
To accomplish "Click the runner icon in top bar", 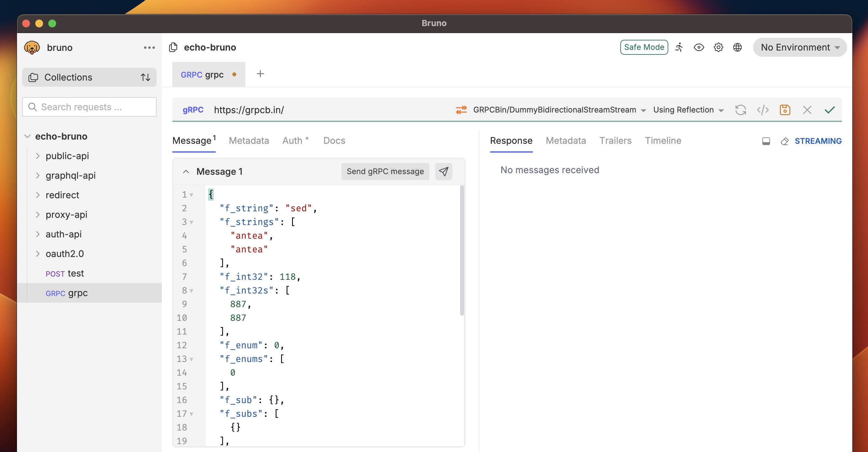I will click(679, 47).
